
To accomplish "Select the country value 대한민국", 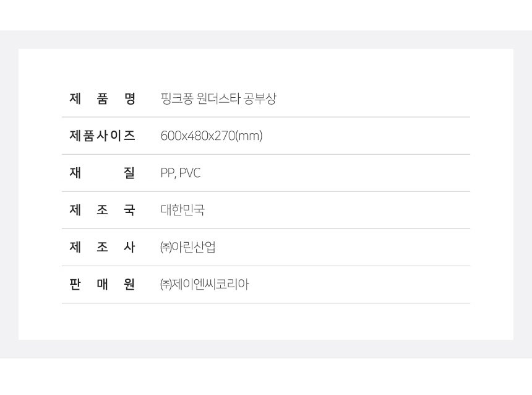I will (x=182, y=210).
